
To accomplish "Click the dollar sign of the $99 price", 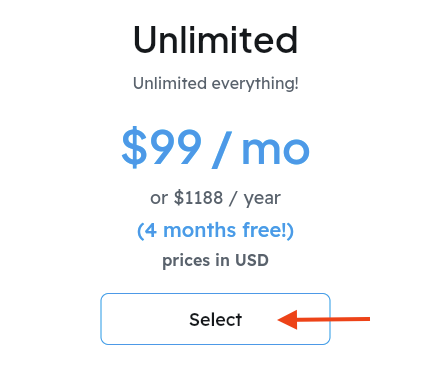I will [134, 147].
